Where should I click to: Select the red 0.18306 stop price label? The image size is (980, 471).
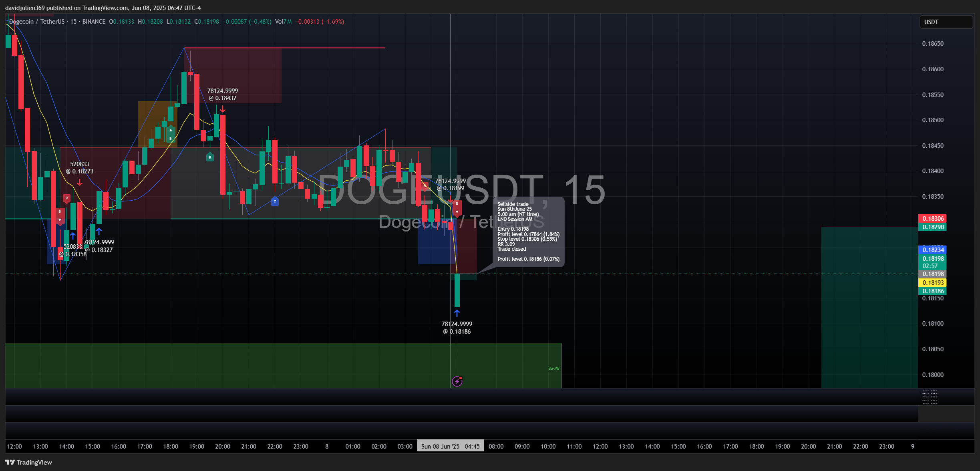click(932, 218)
